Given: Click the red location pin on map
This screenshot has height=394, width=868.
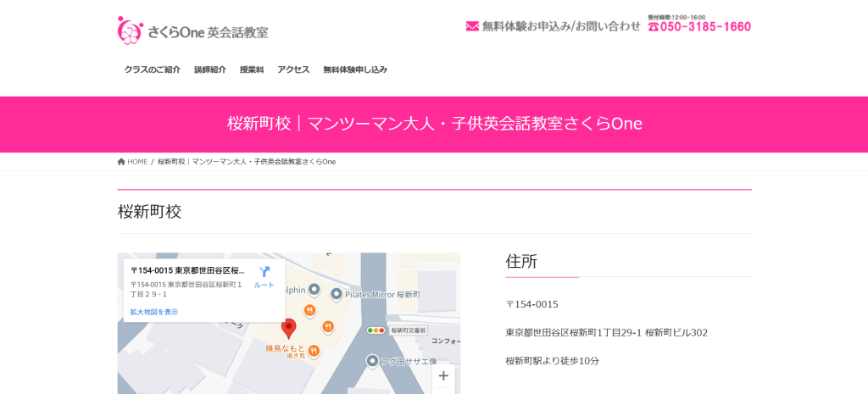Looking at the screenshot, I should pyautogui.click(x=288, y=328).
